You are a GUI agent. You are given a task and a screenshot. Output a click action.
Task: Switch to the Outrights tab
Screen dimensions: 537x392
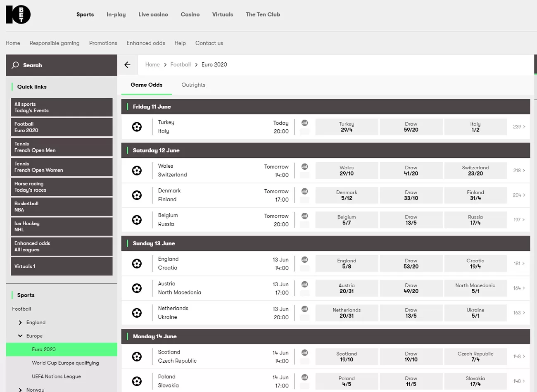[193, 85]
